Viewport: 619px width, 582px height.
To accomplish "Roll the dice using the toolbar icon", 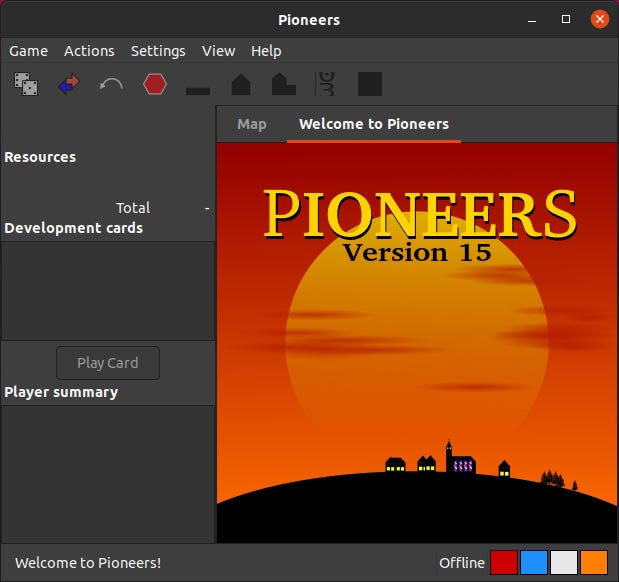I will tap(26, 85).
